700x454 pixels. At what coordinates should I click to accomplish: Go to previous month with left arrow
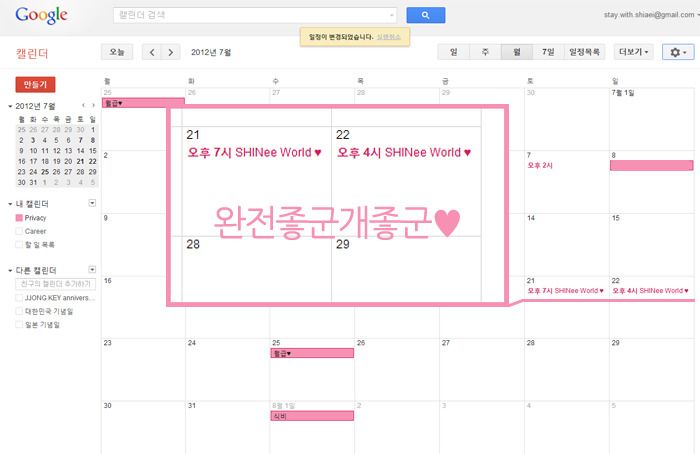[x=152, y=52]
